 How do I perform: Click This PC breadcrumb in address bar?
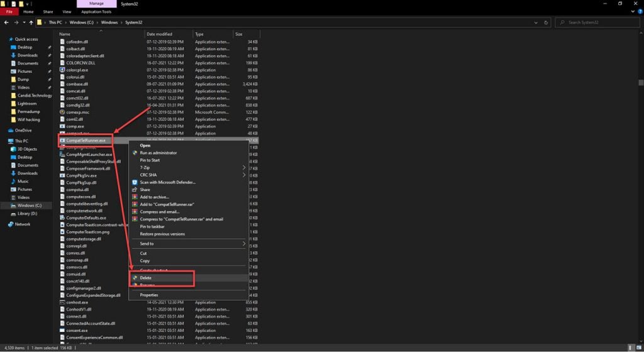(55, 23)
